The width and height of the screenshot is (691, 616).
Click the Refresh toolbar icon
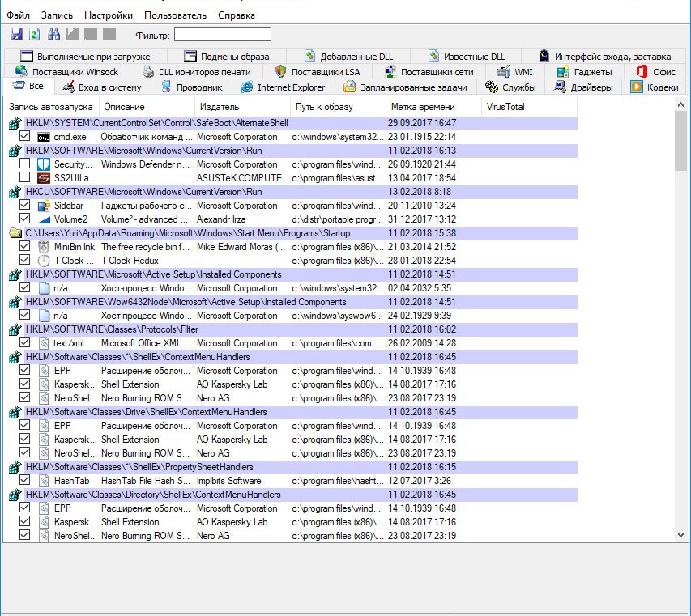34,34
